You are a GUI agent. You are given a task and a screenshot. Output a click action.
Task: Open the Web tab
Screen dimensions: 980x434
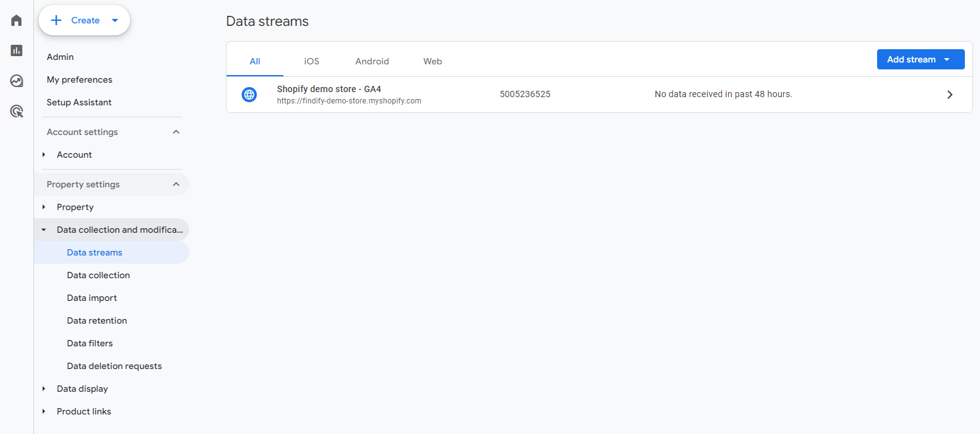[432, 61]
